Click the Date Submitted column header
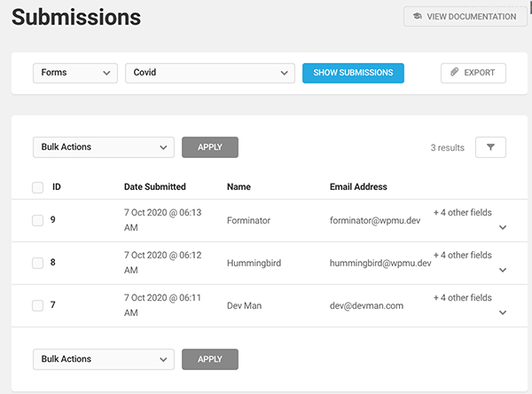Viewport: 532px width, 394px height. (x=155, y=187)
